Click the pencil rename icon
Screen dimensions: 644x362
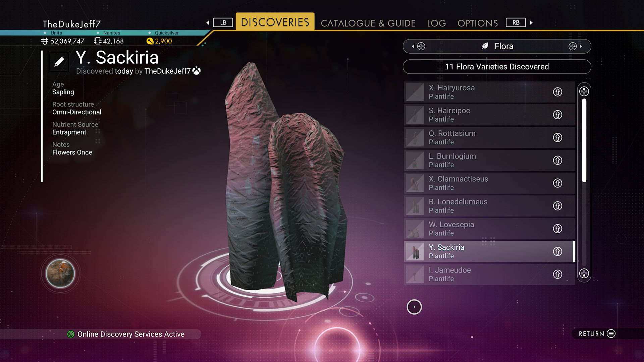pyautogui.click(x=59, y=62)
